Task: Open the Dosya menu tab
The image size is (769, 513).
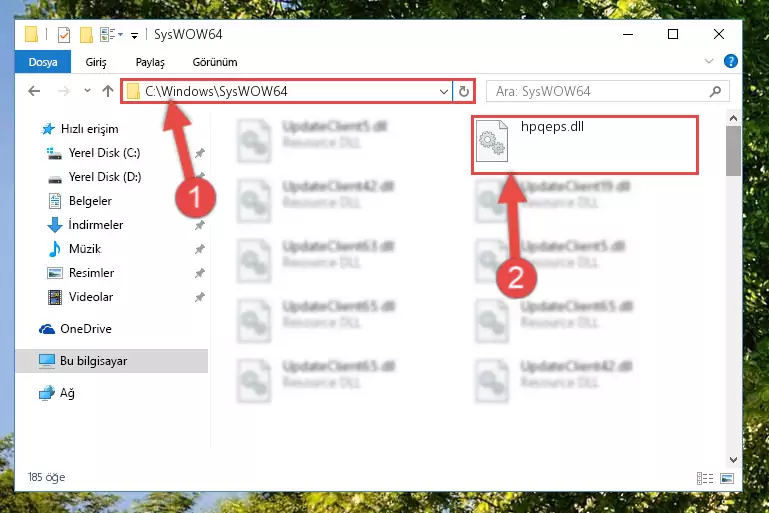Action: [x=43, y=62]
